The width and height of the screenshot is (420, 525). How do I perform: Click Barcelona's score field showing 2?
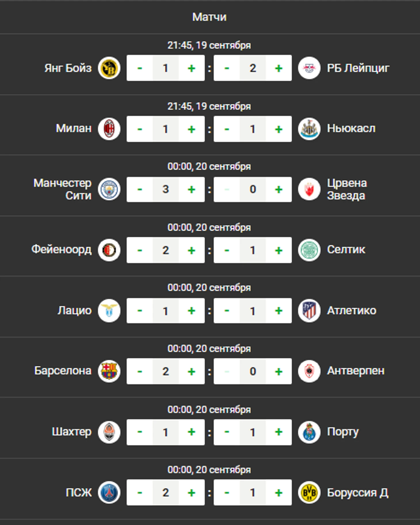pyautogui.click(x=166, y=371)
